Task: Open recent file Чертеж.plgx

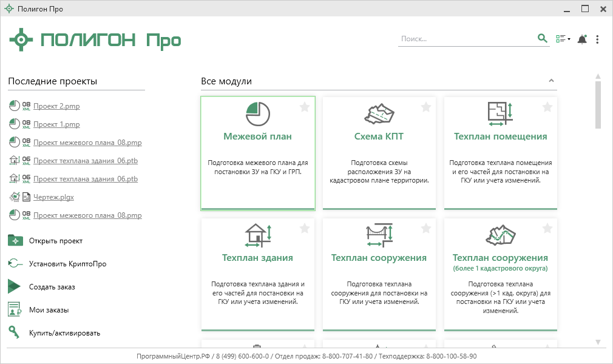Action: [53, 197]
